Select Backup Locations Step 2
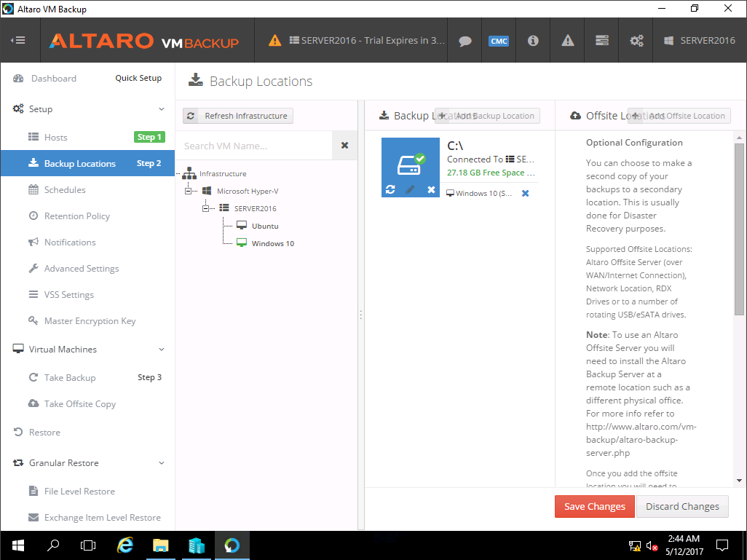Screen dimensions: 747x560 pyautogui.click(x=87, y=163)
